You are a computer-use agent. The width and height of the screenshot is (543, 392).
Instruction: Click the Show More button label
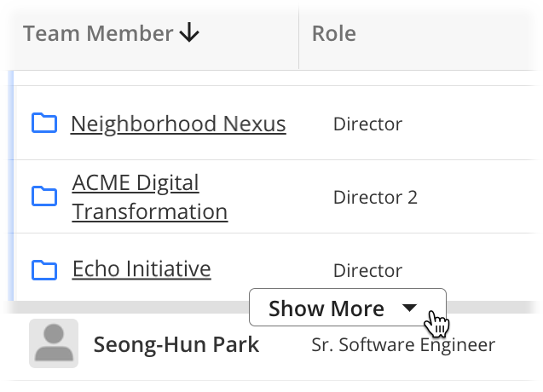(326, 308)
